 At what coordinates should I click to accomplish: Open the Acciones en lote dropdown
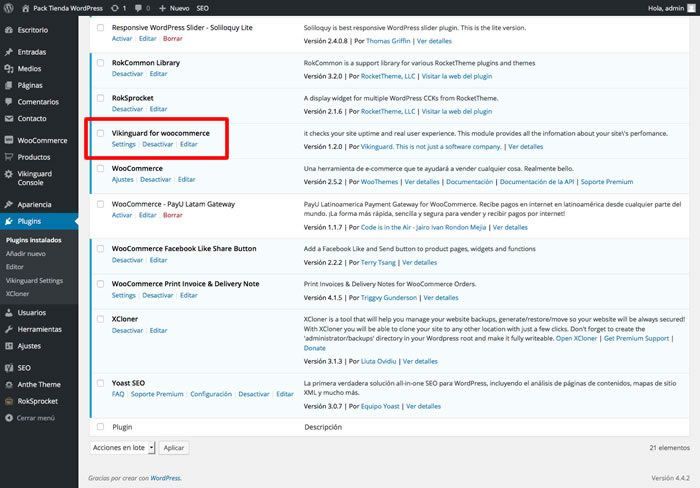122,447
